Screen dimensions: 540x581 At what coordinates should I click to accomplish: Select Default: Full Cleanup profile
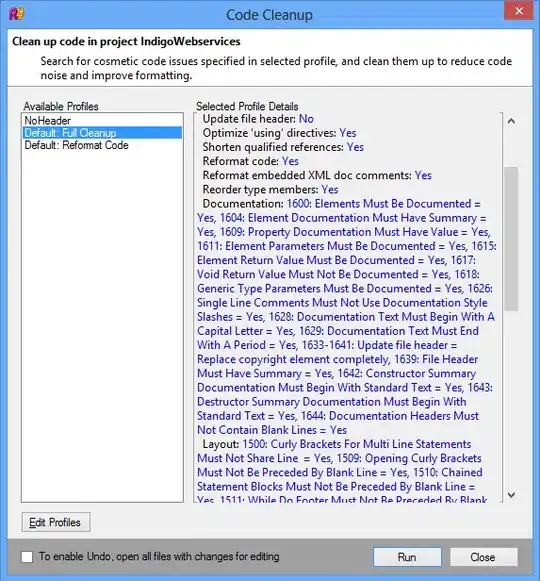pos(102,133)
